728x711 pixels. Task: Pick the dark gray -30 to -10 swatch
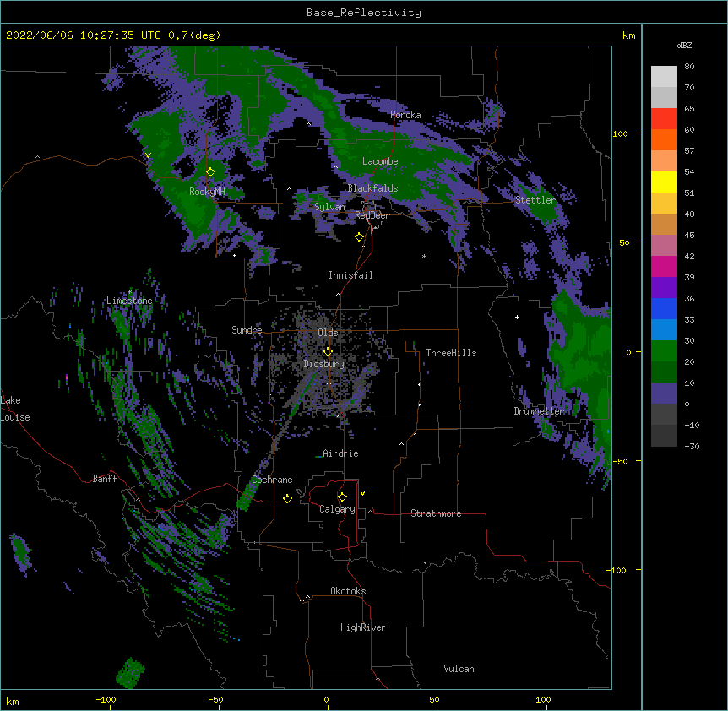pyautogui.click(x=664, y=436)
